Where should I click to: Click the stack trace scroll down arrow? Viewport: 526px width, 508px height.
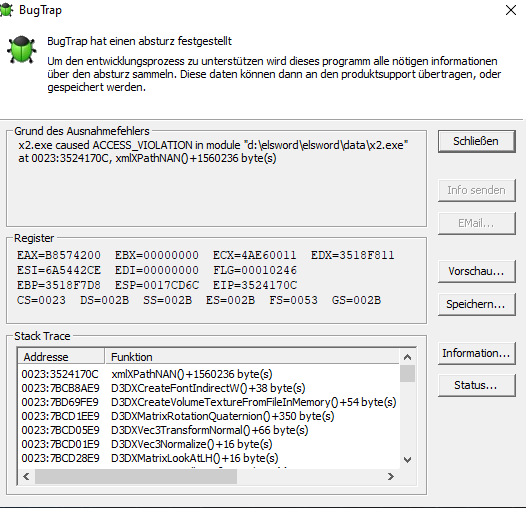pos(408,460)
